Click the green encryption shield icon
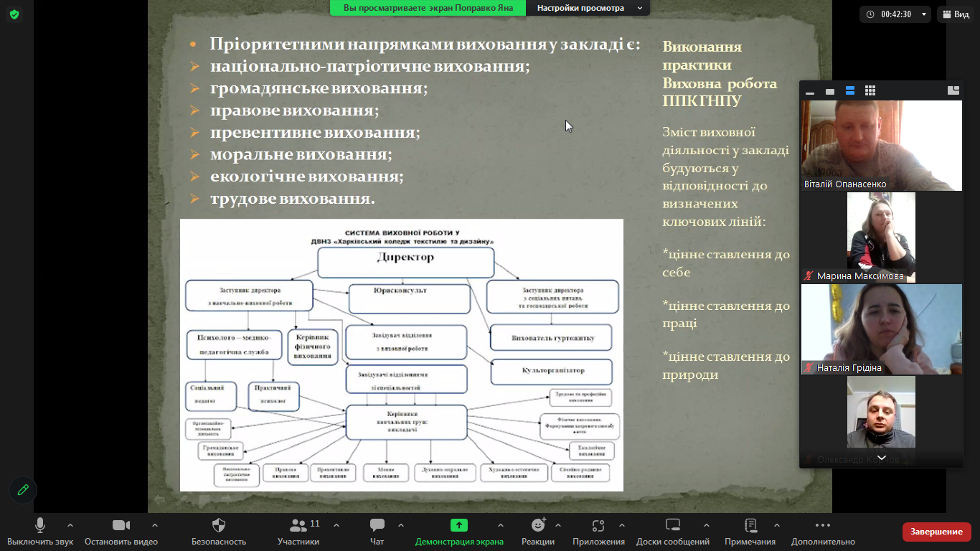 (x=14, y=14)
